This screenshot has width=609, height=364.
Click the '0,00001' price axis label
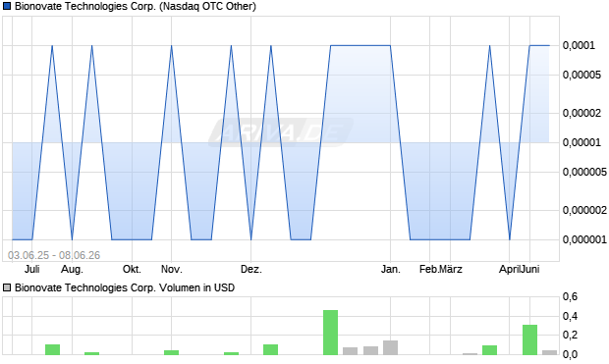(x=581, y=143)
